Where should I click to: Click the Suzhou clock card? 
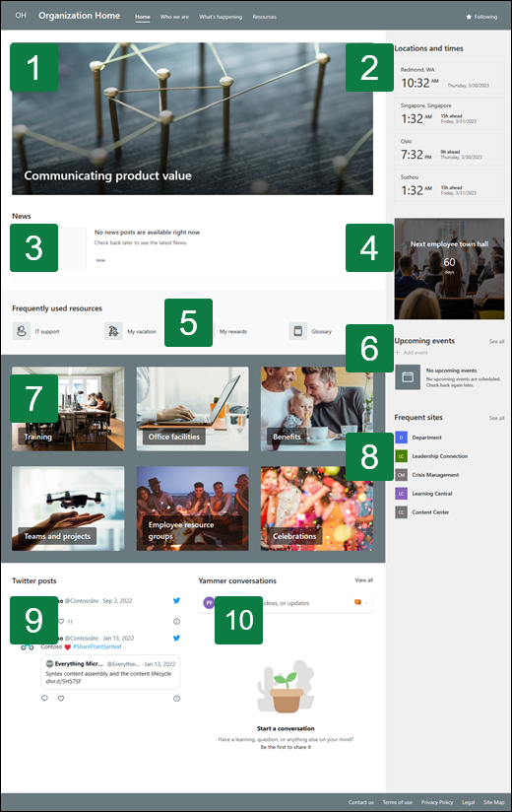pyautogui.click(x=449, y=185)
